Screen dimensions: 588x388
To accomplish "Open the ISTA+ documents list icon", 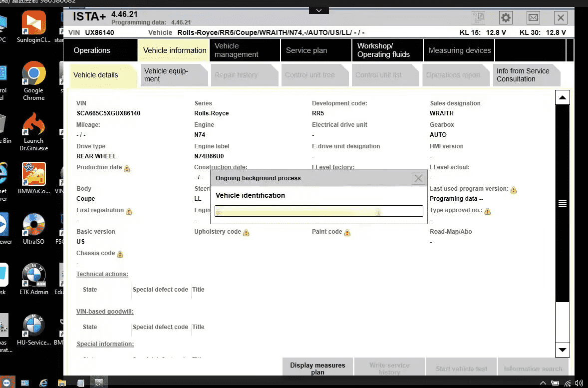I will click(478, 17).
